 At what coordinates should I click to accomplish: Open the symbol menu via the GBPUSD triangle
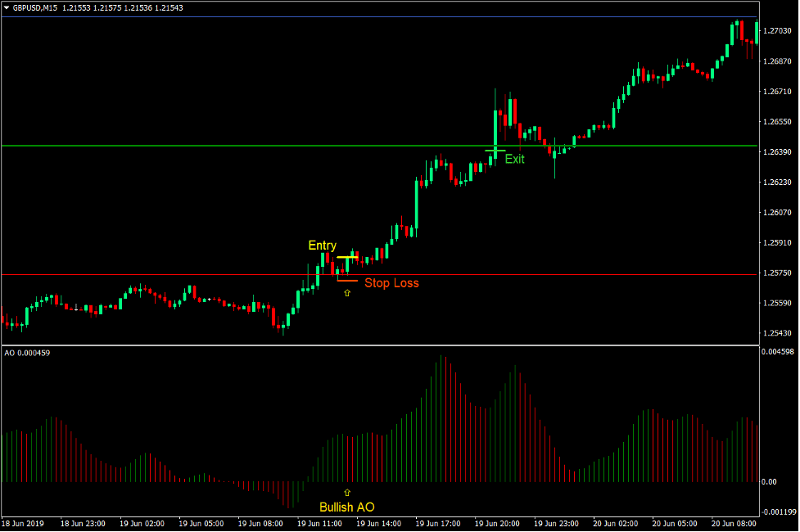[x=7, y=7]
